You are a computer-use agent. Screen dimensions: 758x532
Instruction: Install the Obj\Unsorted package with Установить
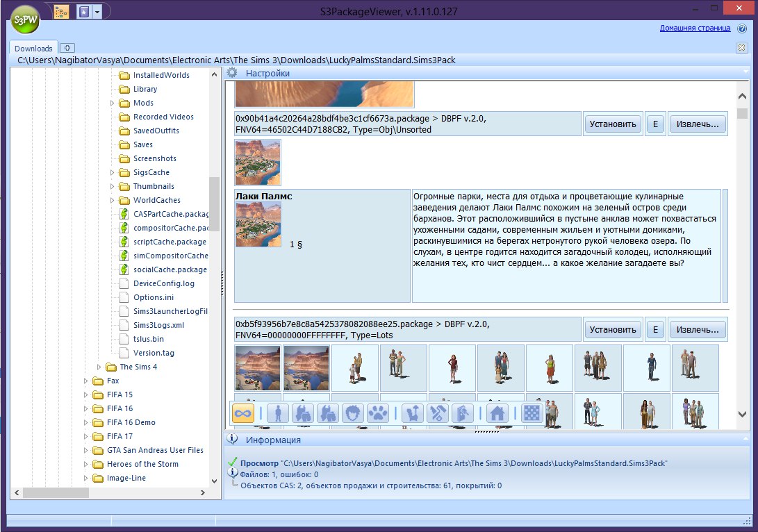pyautogui.click(x=613, y=124)
